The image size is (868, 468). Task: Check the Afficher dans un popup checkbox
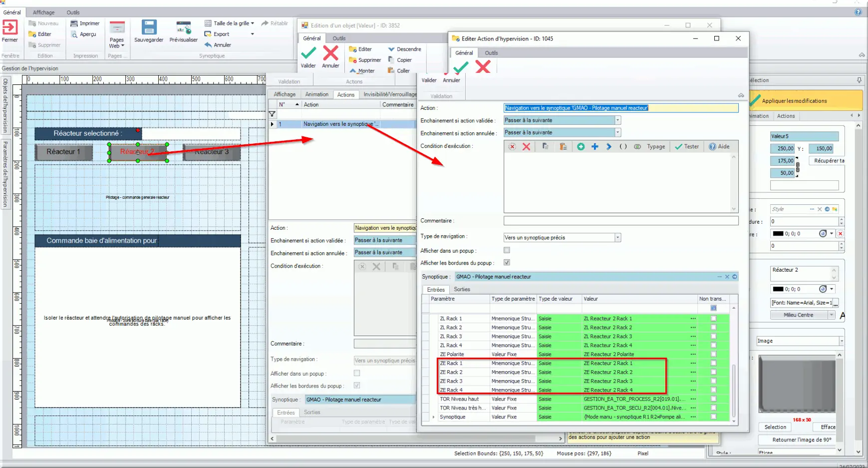click(507, 250)
